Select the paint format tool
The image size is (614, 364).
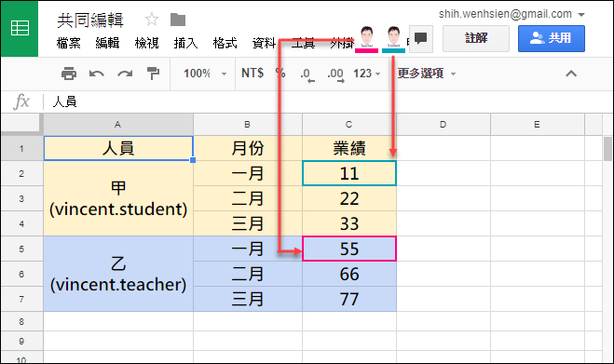click(x=153, y=74)
